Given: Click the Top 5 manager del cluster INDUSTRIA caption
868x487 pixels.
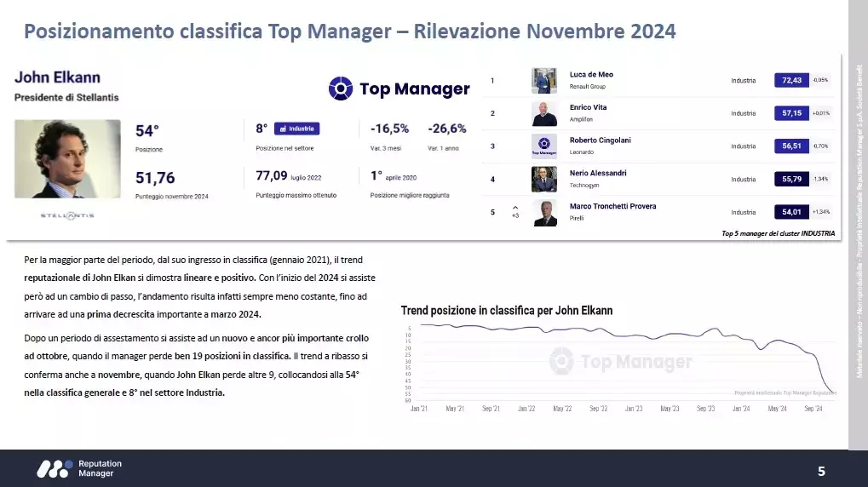Looking at the screenshot, I should [x=778, y=233].
